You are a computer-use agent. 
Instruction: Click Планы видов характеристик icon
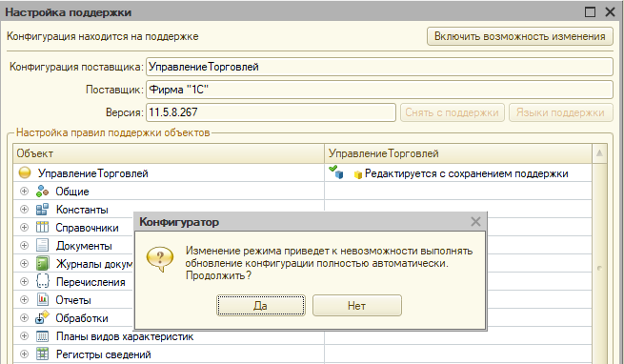coord(42,336)
